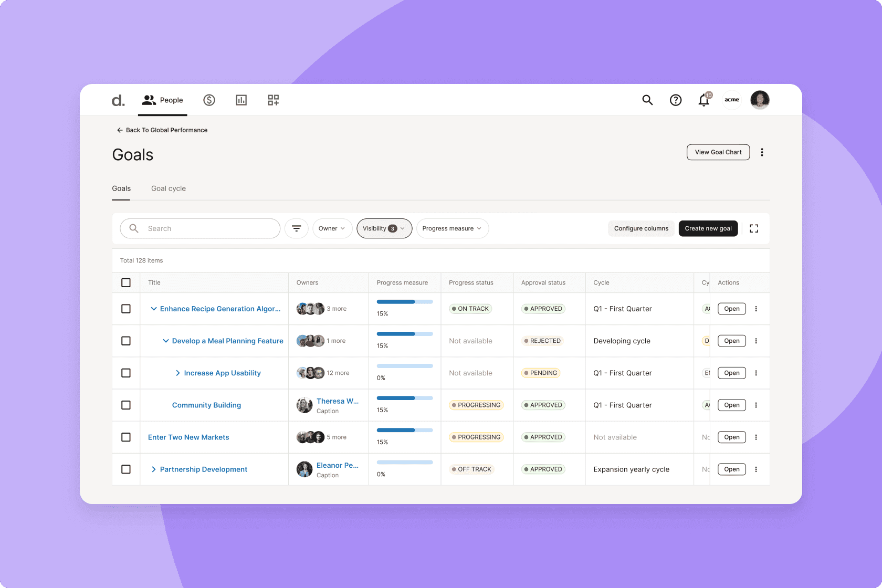882x588 pixels.
Task: Click the acme company logo
Action: tap(732, 100)
